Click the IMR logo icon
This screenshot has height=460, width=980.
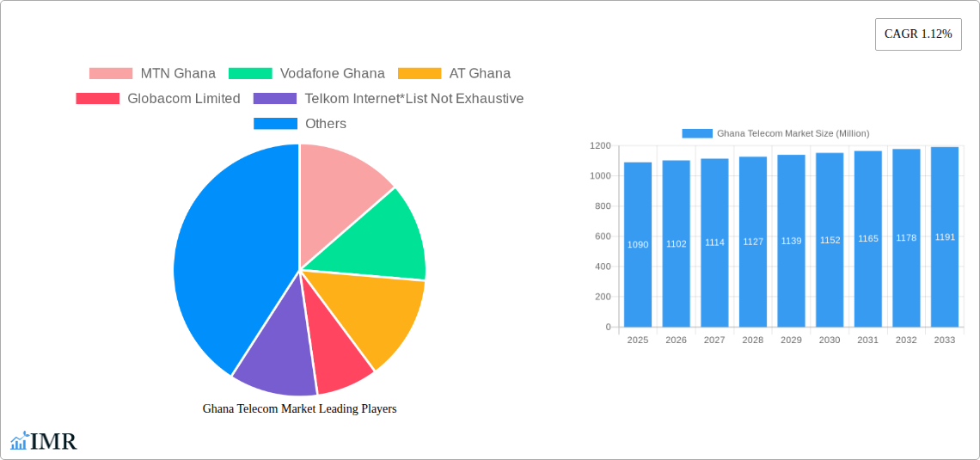point(44,440)
